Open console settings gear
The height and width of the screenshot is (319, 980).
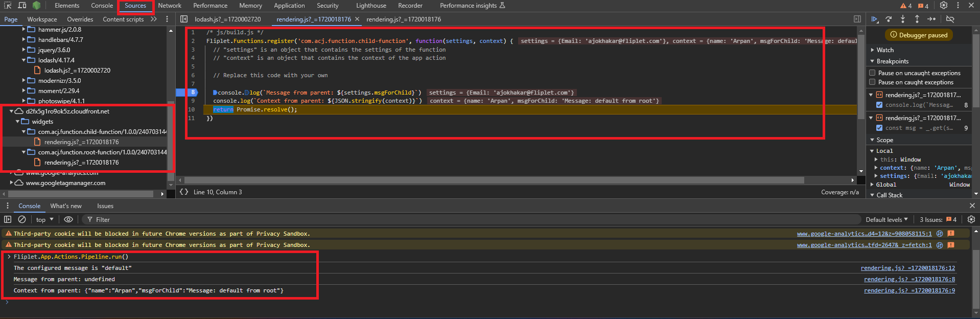tap(971, 219)
